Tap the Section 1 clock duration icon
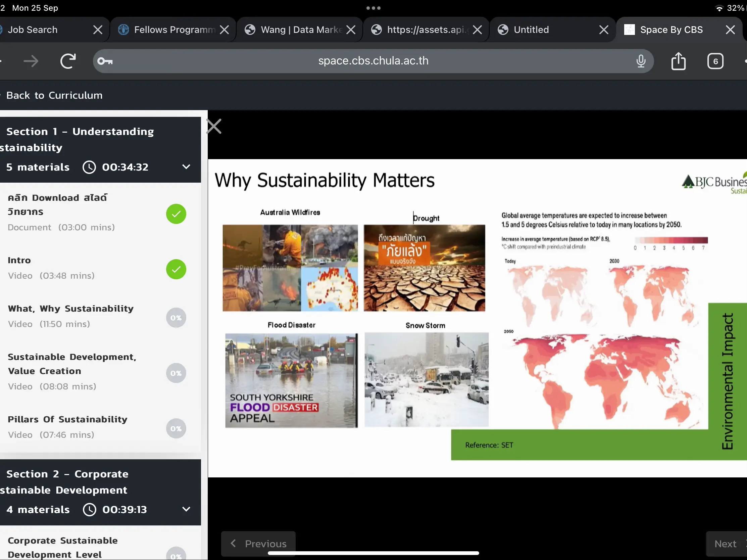This screenshot has width=747, height=560. pos(89,167)
